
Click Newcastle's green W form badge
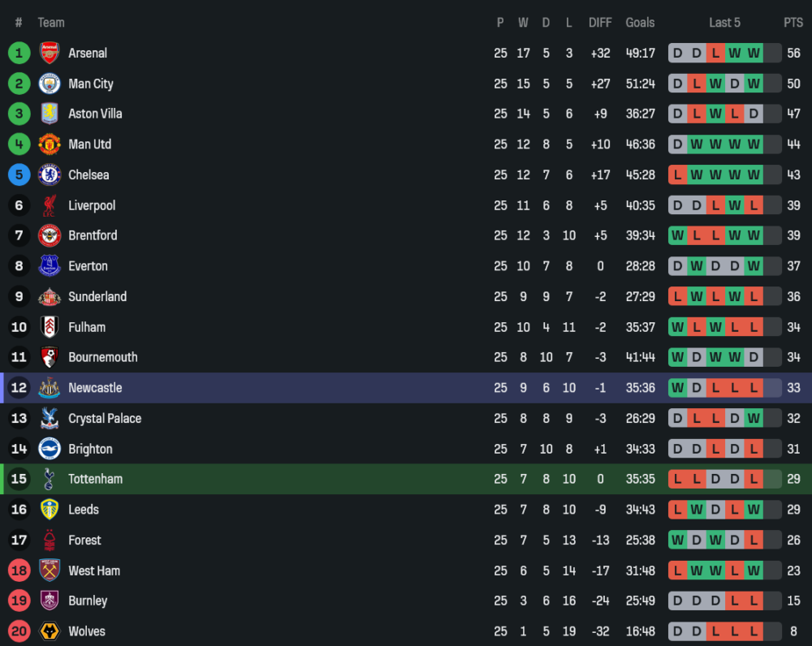[677, 388]
